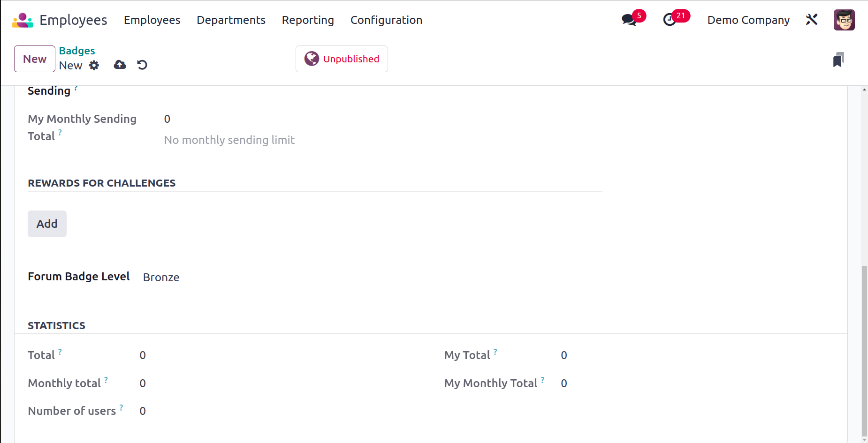Open the Departments menu
Viewport: 868px width, 443px height.
coord(231,20)
